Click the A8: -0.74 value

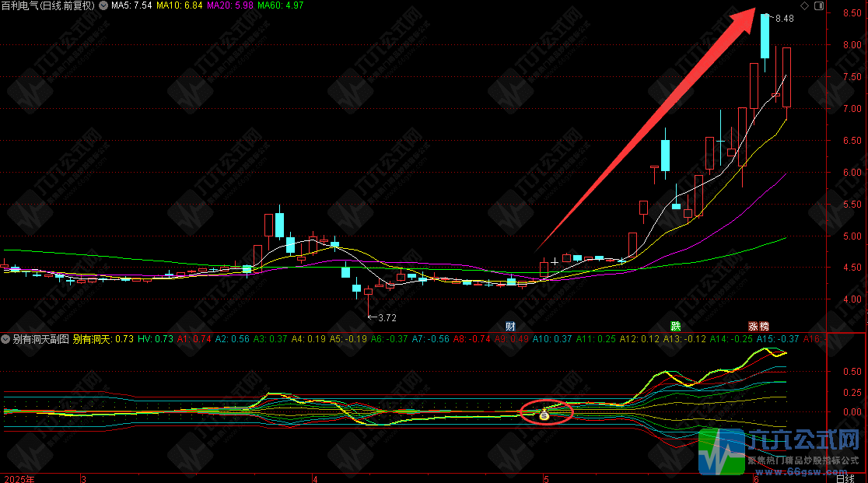pyautogui.click(x=471, y=339)
